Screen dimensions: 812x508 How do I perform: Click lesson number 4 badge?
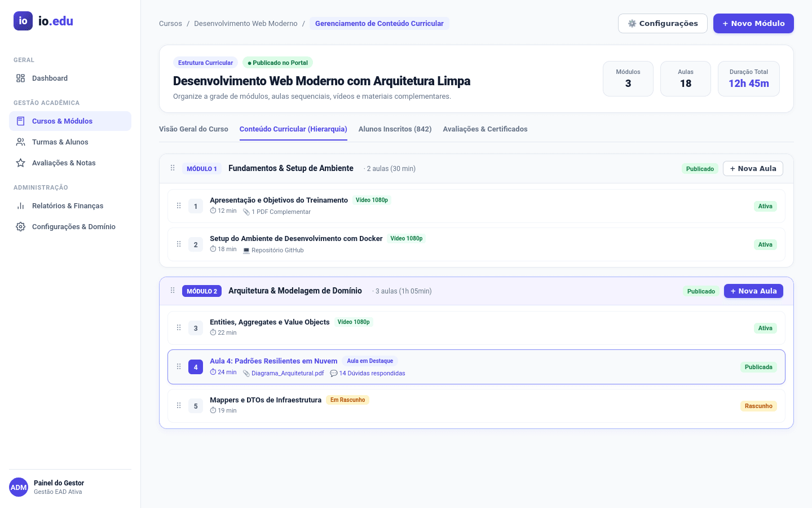pos(196,367)
